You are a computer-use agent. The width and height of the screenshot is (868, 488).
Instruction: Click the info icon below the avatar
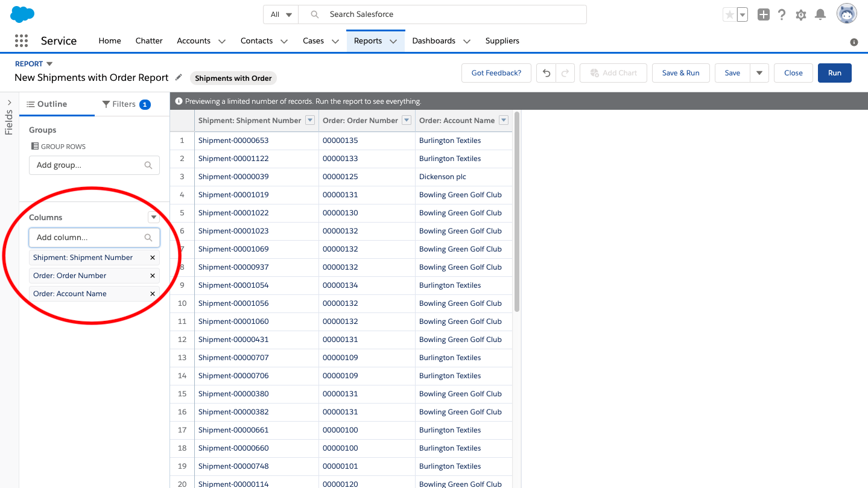pyautogui.click(x=854, y=42)
